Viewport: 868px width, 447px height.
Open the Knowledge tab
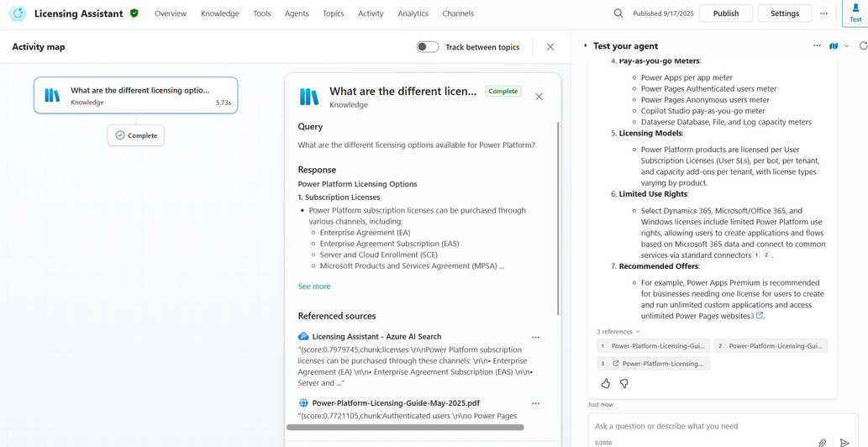220,13
